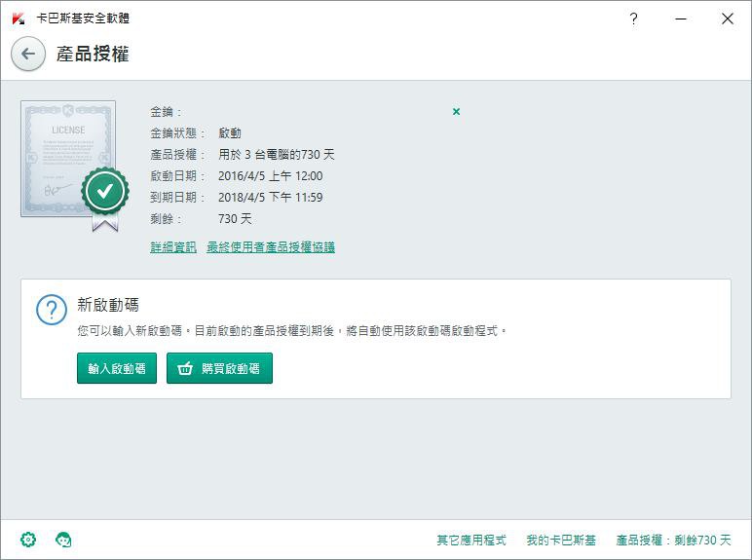Open 其它應用程式 in the footer

pos(471,540)
